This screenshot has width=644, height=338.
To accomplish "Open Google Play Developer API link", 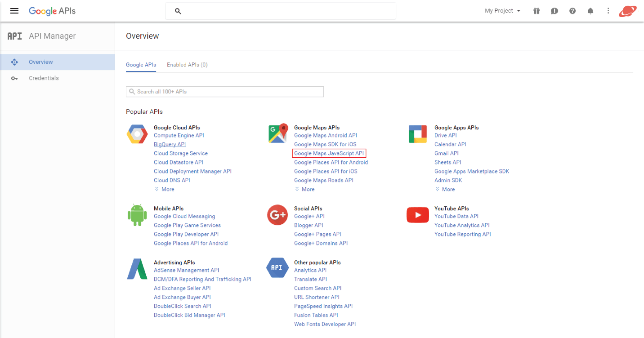I will (x=187, y=234).
